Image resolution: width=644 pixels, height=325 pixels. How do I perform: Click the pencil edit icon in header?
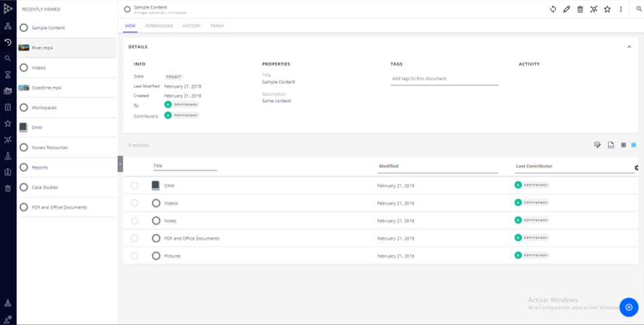(x=567, y=9)
